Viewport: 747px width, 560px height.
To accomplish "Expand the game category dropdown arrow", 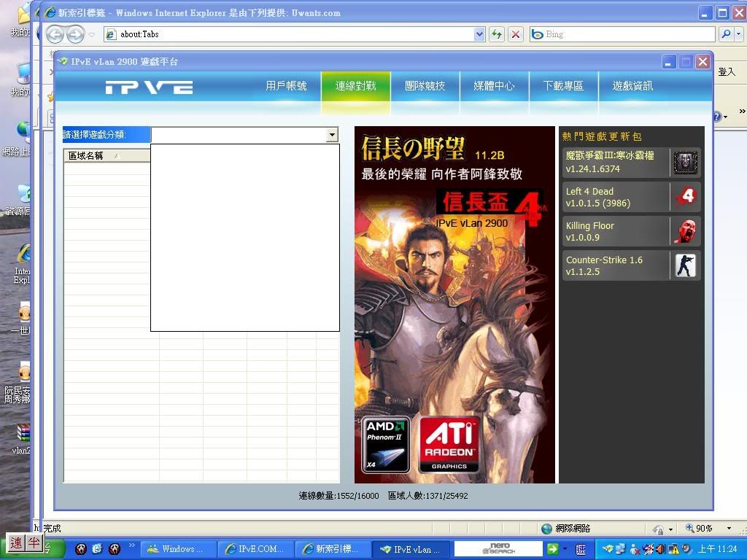I will click(x=332, y=135).
